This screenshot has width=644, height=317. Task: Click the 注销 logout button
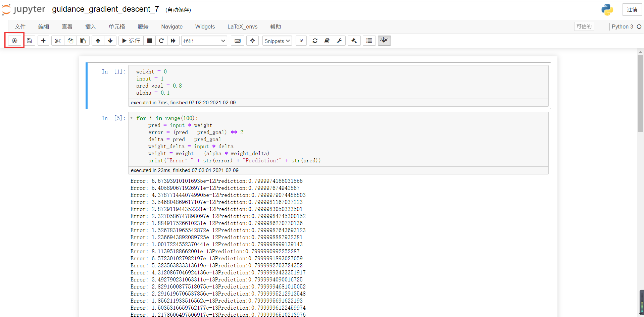point(632,10)
